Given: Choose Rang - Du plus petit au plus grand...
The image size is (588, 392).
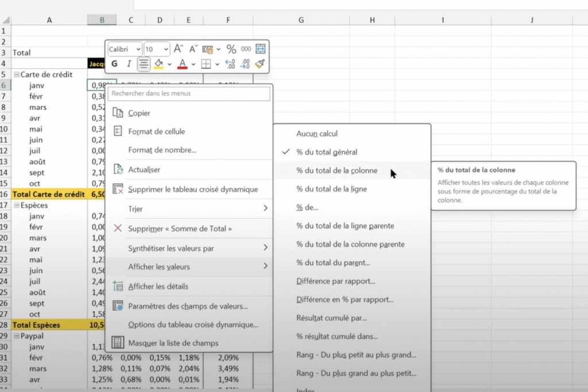Looking at the screenshot, I should click(x=352, y=355).
